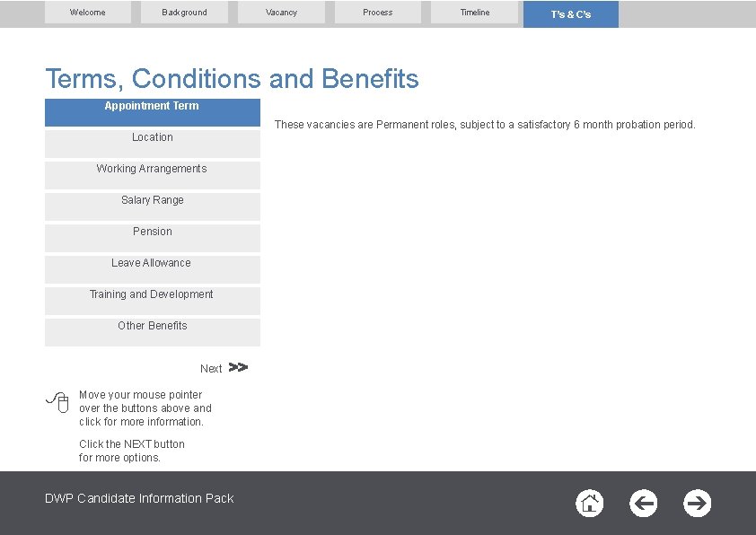
Task: Click the highlighted T's & C's tab
Action: pyautogui.click(x=571, y=14)
